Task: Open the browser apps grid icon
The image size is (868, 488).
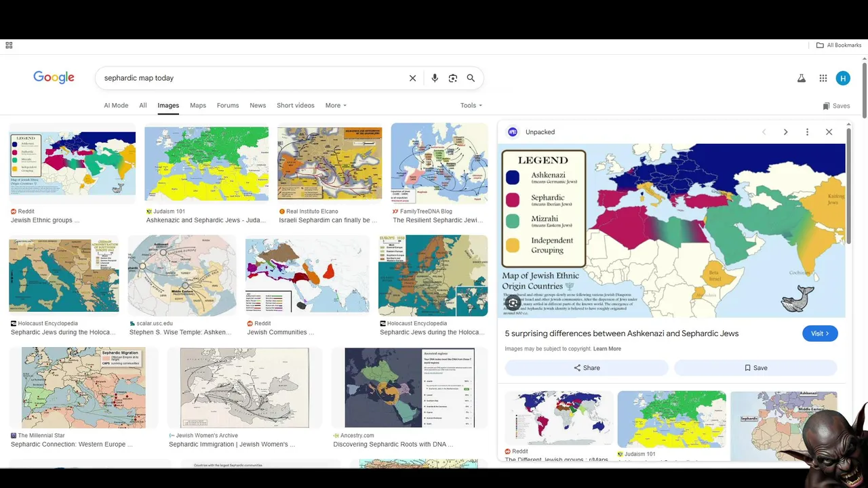Action: [x=9, y=45]
